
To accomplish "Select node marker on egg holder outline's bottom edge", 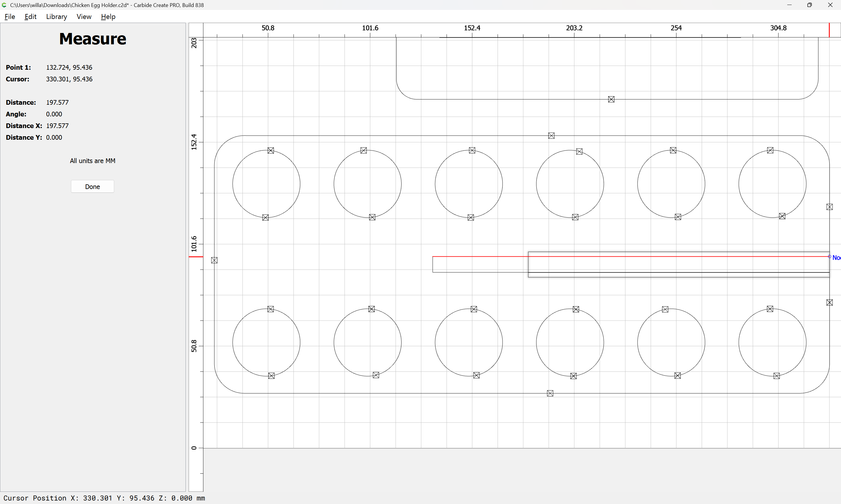I will (550, 393).
